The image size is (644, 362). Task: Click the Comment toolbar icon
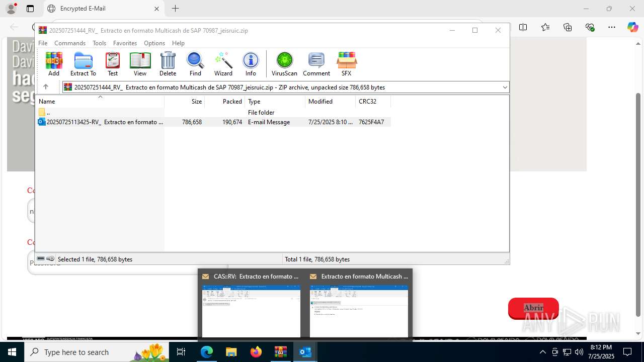point(316,64)
